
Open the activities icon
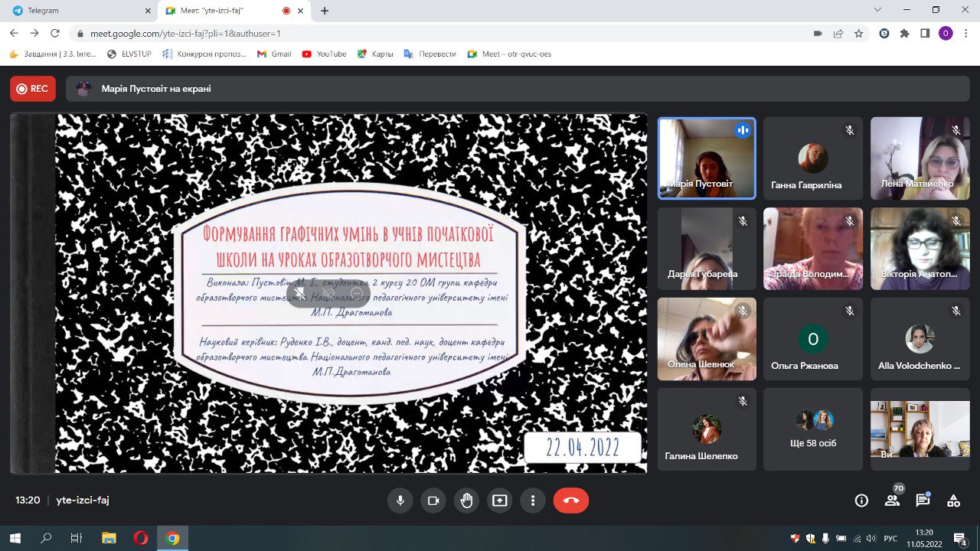(x=953, y=500)
